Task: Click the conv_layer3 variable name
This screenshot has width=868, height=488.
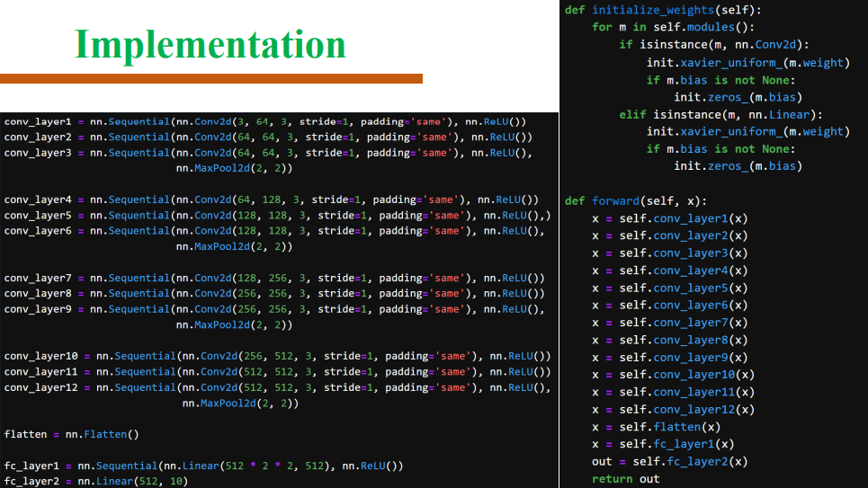Action: [x=38, y=153]
